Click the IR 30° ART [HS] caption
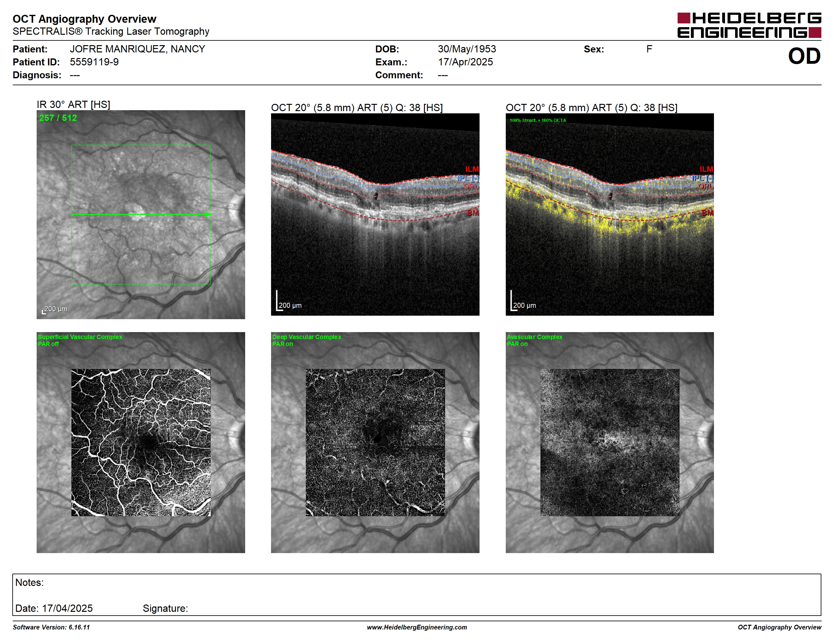The height and width of the screenshot is (644, 834). (73, 104)
